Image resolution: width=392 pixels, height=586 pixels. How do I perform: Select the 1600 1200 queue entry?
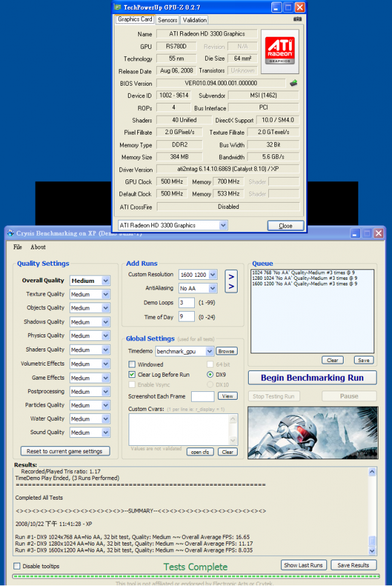(x=304, y=284)
